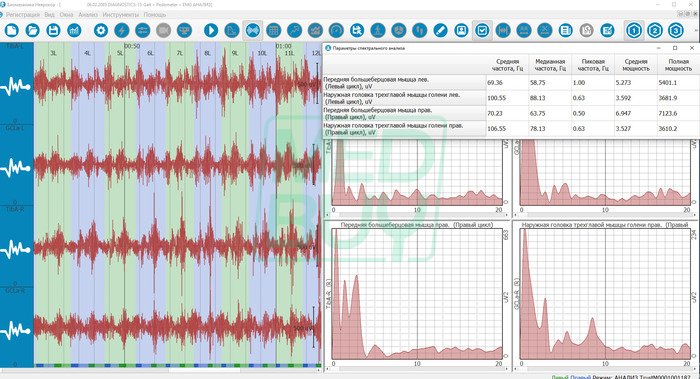Open the Анализ menu

pyautogui.click(x=88, y=15)
